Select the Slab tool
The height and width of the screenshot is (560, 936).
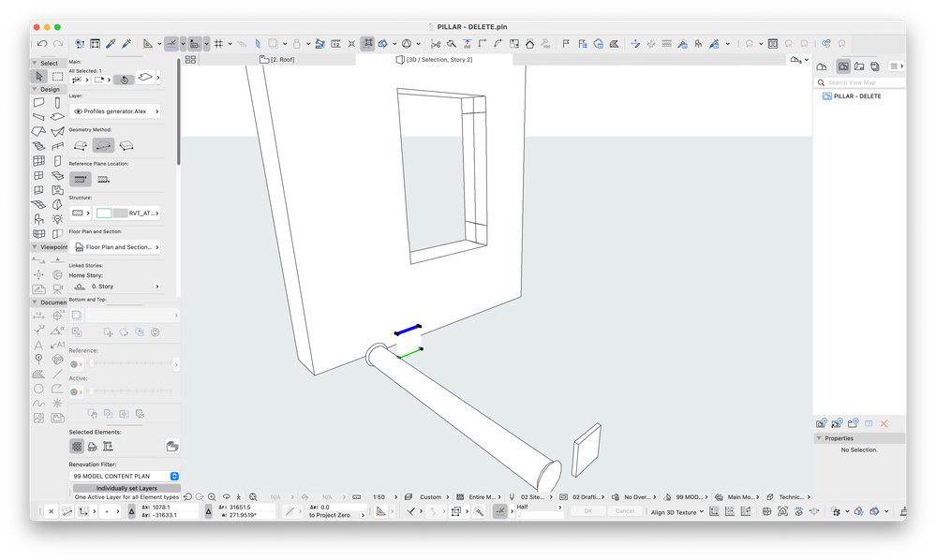57,117
